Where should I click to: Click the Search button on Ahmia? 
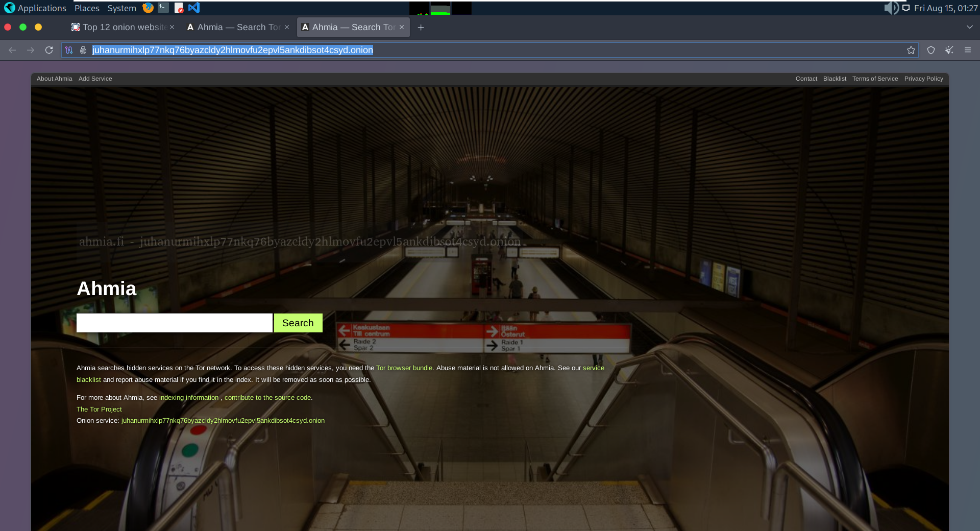coord(298,323)
